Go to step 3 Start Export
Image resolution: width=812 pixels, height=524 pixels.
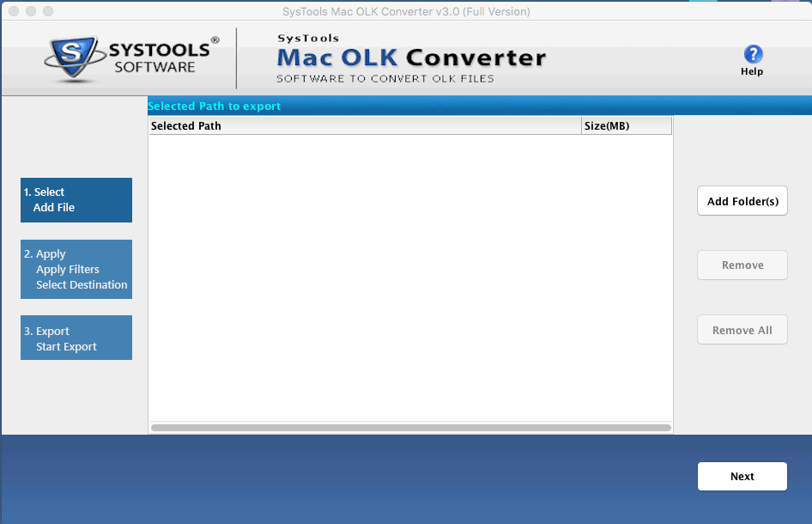[x=76, y=338]
